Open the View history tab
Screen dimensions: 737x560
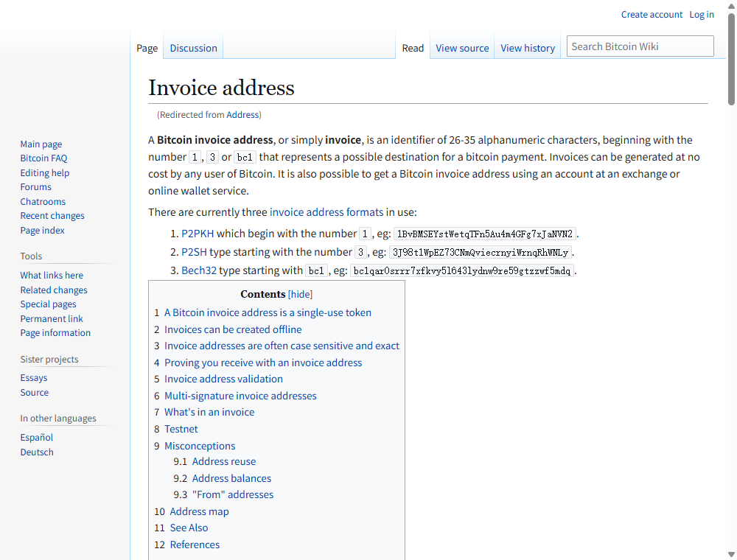(x=528, y=48)
